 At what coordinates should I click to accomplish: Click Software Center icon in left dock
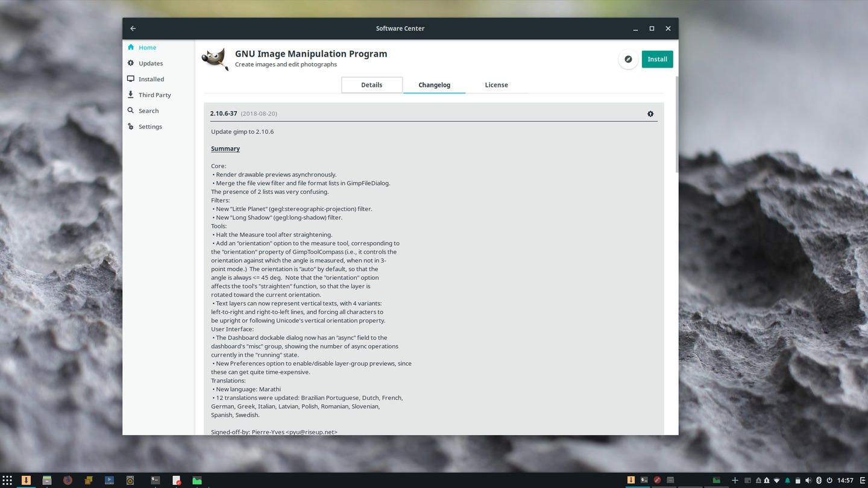tap(26, 480)
